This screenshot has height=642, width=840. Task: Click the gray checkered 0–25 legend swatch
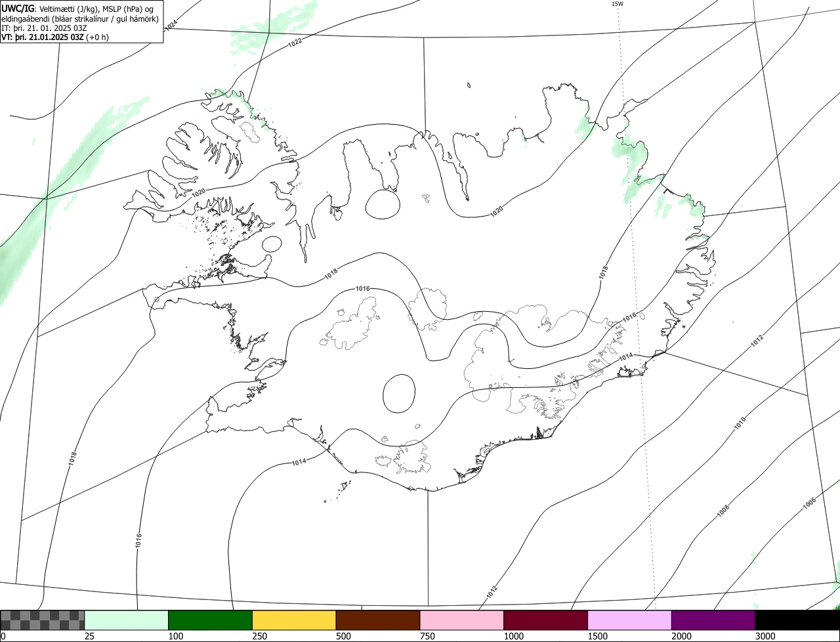43,620
